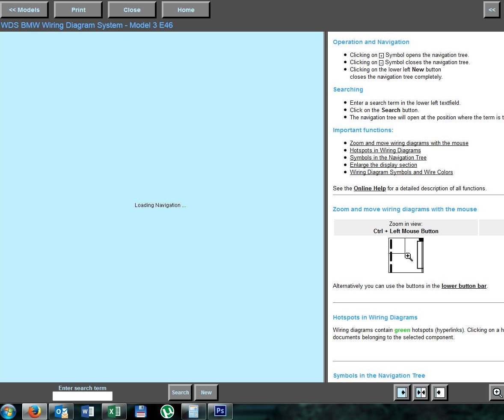This screenshot has width=504, height=420.
Task: Click the zoom-in magnifier button
Action: (x=497, y=392)
